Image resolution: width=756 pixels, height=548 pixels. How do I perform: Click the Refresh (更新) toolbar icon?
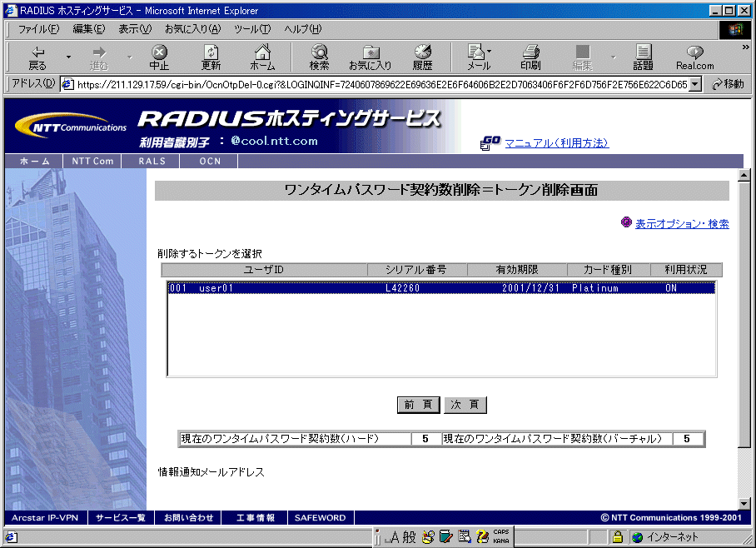pyautogui.click(x=211, y=57)
